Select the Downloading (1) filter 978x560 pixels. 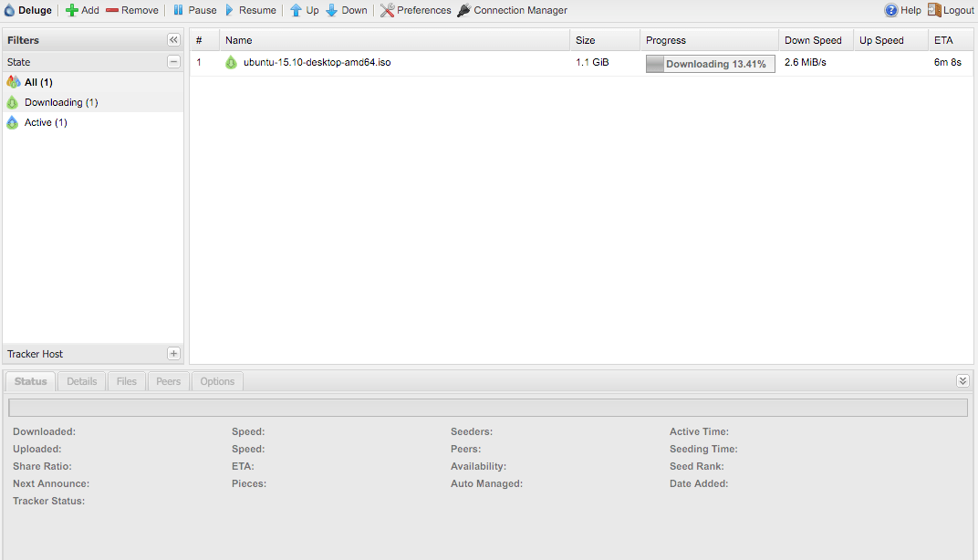pyautogui.click(x=60, y=102)
